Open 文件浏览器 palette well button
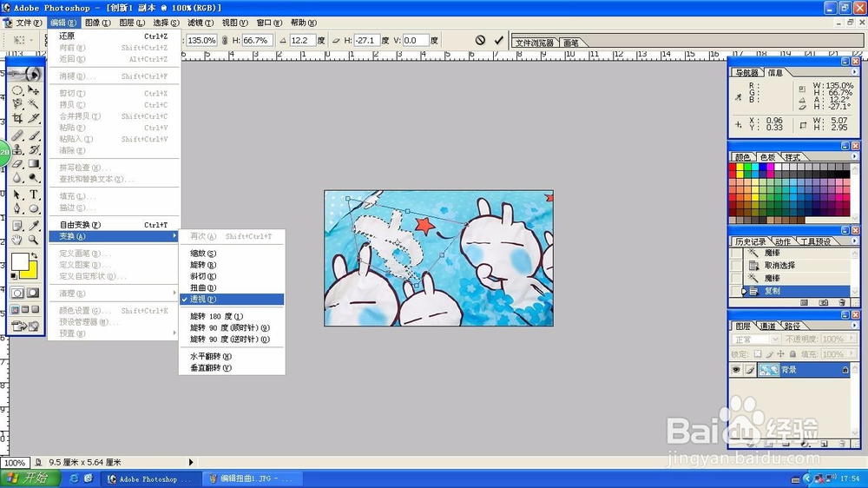The height and width of the screenshot is (488, 868). coord(535,43)
